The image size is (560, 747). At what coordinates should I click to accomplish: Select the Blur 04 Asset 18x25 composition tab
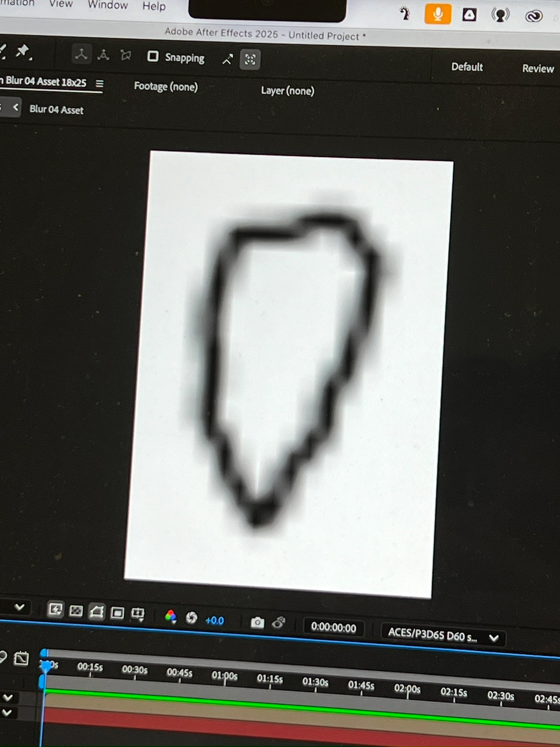point(45,81)
